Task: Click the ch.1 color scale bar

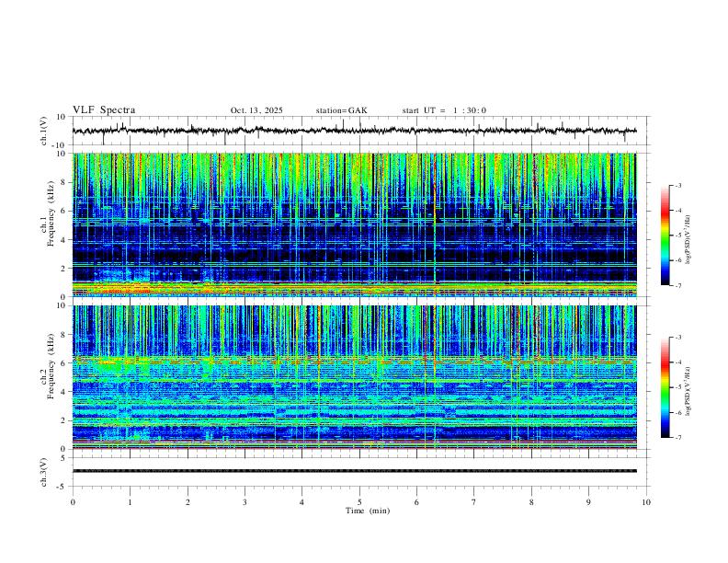Action: pos(665,236)
